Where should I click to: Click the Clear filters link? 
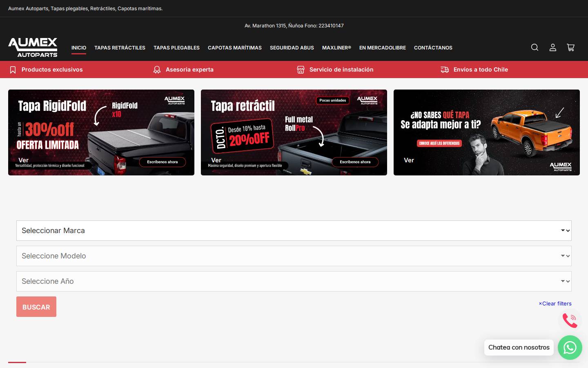tap(555, 303)
